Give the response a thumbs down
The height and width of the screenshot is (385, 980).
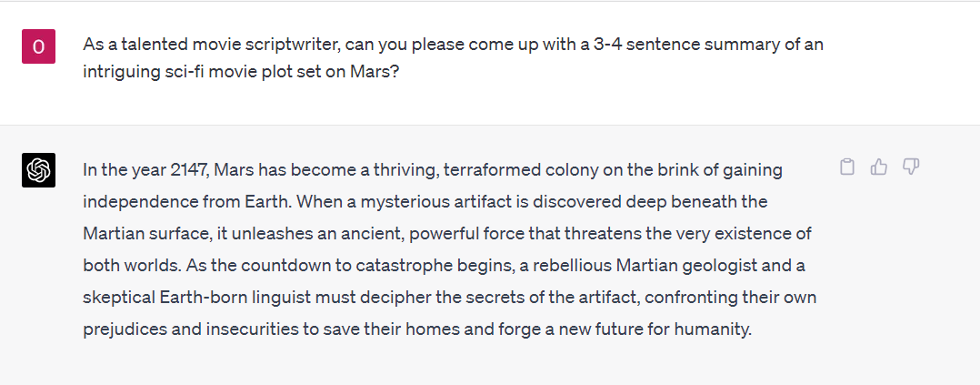911,167
